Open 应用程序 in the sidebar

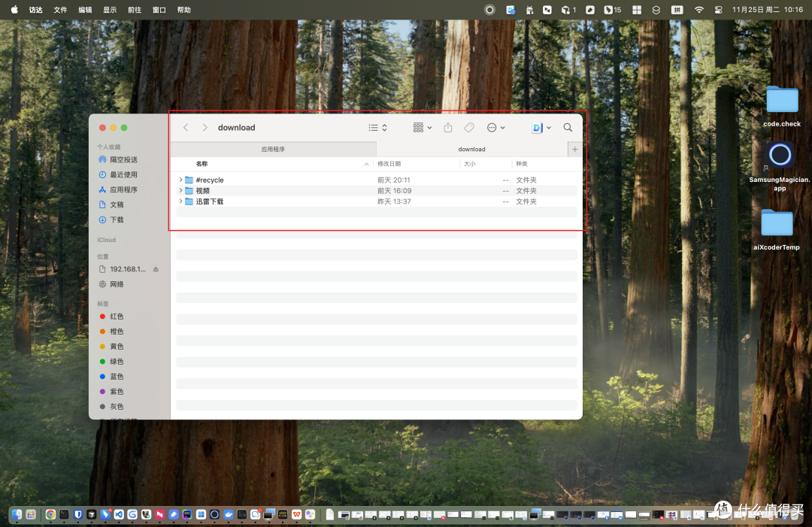[118, 189]
